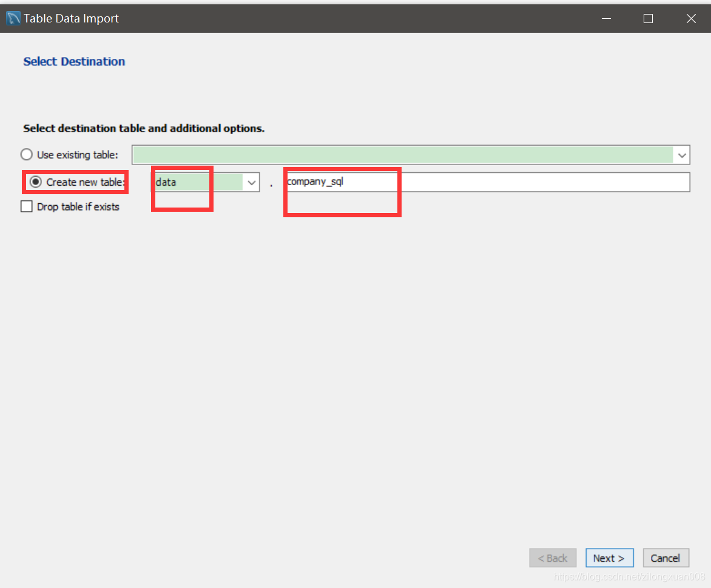Select the "Use existing table" radio button
Viewport: 711px width, 588px height.
pos(26,155)
